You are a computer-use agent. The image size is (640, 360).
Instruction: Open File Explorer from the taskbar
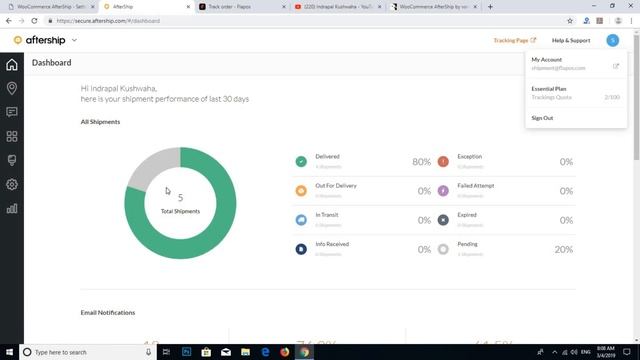pos(245,352)
